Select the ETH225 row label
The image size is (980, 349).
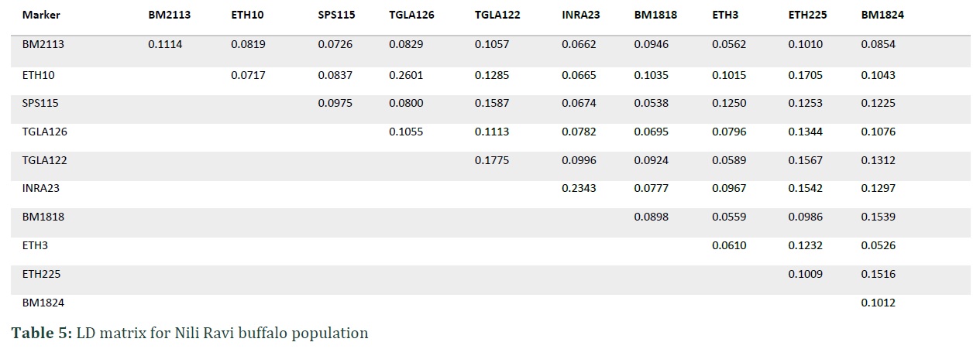pos(41,274)
